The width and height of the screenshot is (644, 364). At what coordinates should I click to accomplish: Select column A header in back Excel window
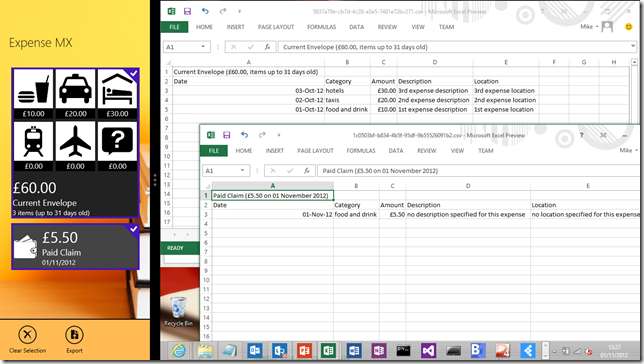248,62
